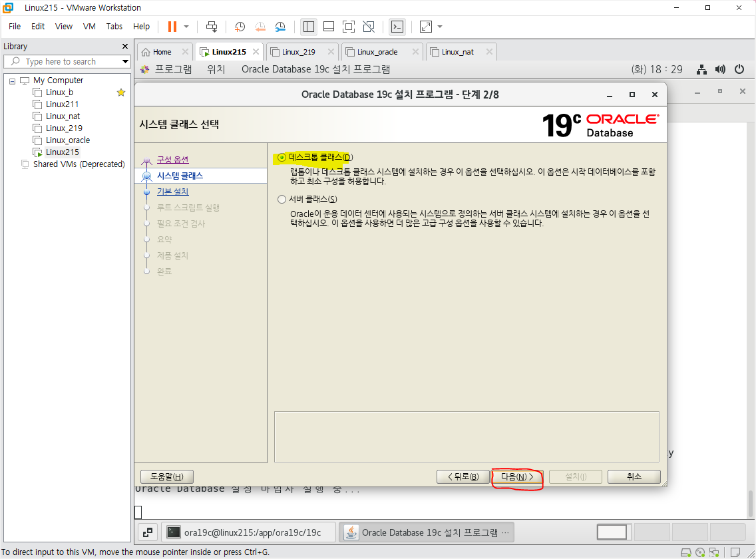This screenshot has width=756, height=559.
Task: Take a snapshot of the VM
Action: pyautogui.click(x=240, y=27)
